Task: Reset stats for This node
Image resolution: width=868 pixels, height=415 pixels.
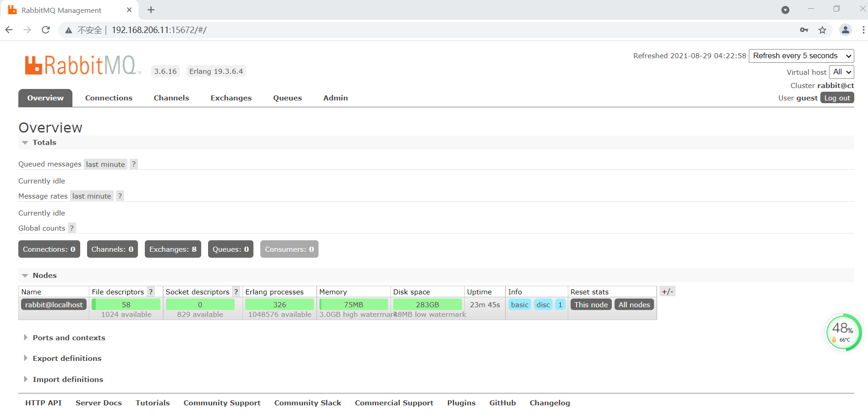Action: coord(591,304)
